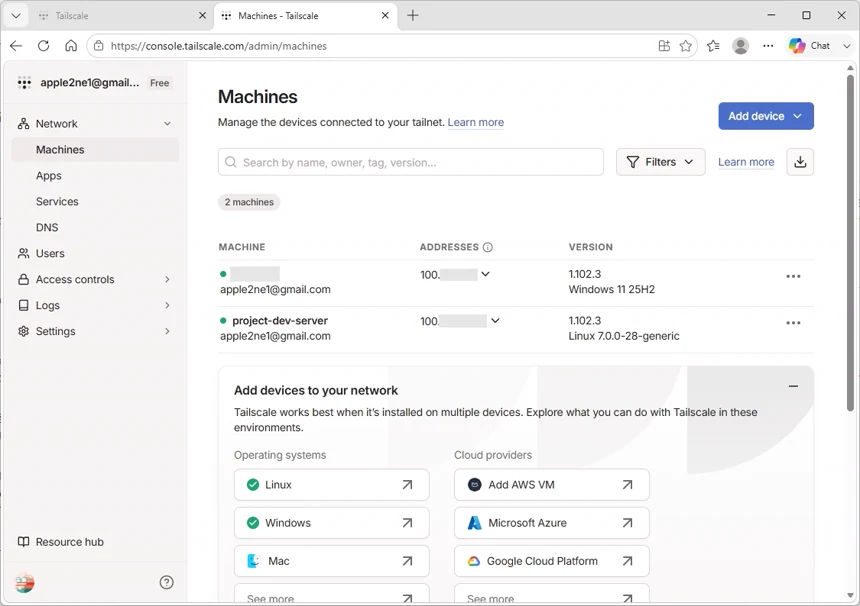Expand the Access controls section
The height and width of the screenshot is (606, 860).
click(167, 280)
